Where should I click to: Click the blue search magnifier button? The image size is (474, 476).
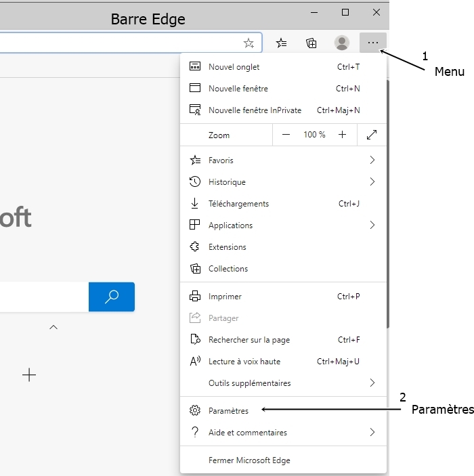click(x=112, y=297)
